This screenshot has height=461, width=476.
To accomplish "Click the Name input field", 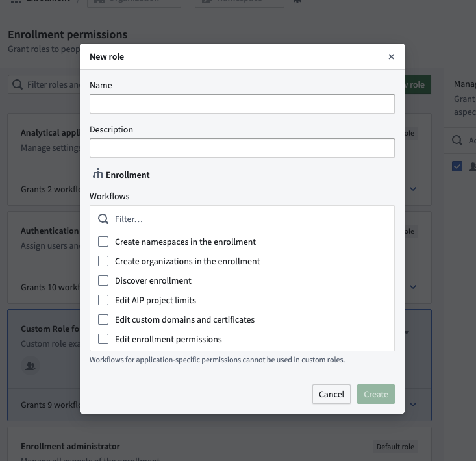I will pyautogui.click(x=242, y=104).
